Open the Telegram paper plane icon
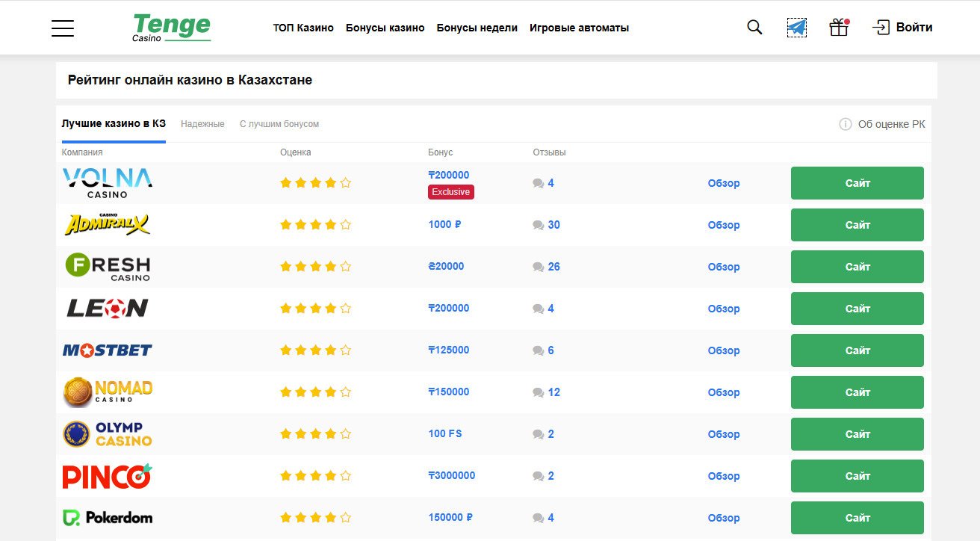 [x=797, y=28]
